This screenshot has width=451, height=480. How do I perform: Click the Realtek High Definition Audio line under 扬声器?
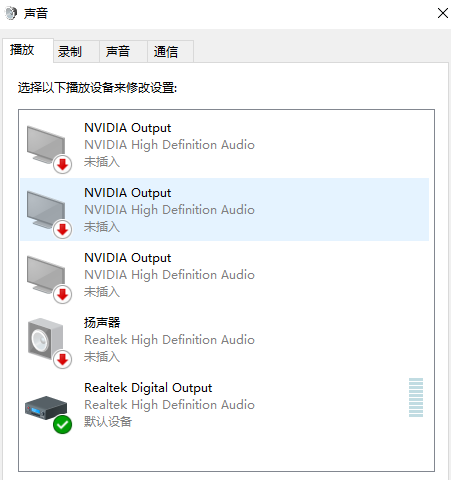[169, 340]
